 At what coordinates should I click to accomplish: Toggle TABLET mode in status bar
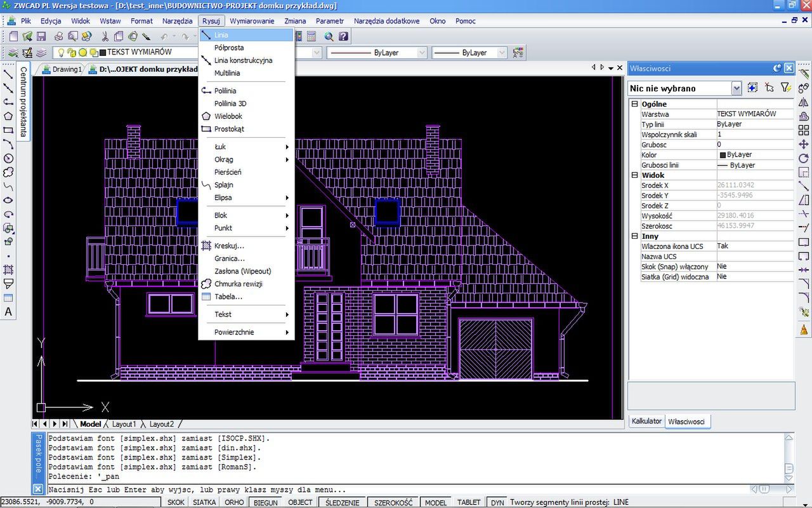pos(469,502)
